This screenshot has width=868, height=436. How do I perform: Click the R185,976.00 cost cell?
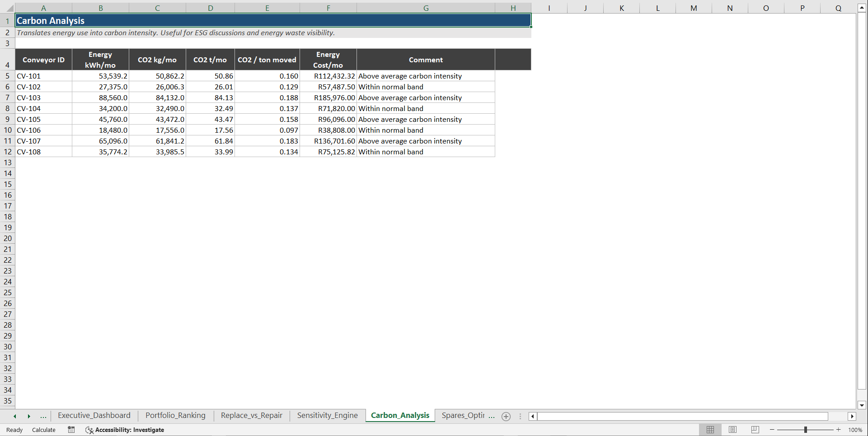click(x=328, y=97)
